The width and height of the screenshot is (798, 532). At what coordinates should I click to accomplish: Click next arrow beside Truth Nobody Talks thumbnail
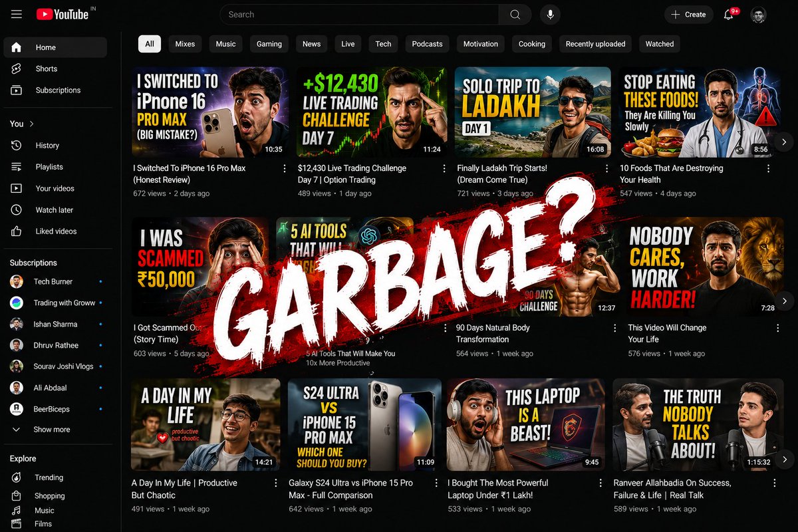tap(784, 459)
